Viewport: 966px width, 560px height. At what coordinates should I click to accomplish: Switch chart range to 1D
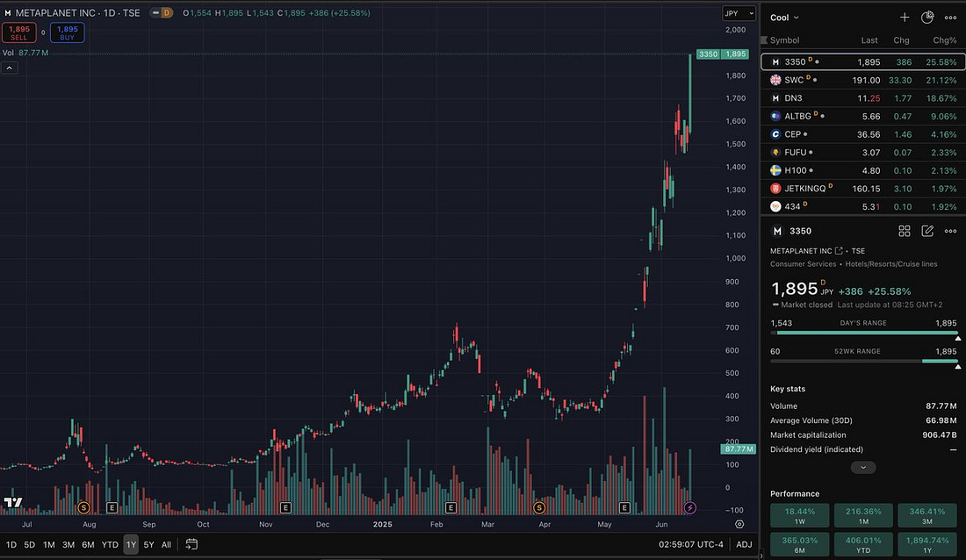pyautogui.click(x=11, y=544)
